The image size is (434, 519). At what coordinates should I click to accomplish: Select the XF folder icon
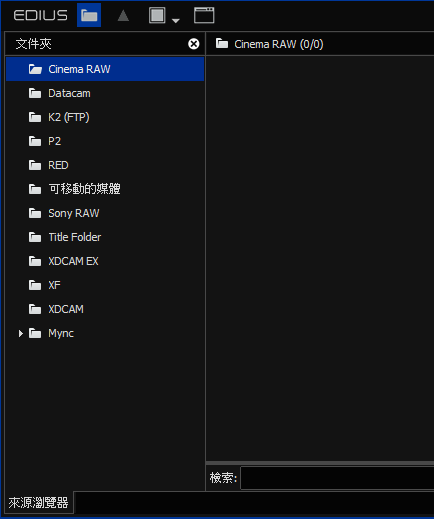point(35,285)
